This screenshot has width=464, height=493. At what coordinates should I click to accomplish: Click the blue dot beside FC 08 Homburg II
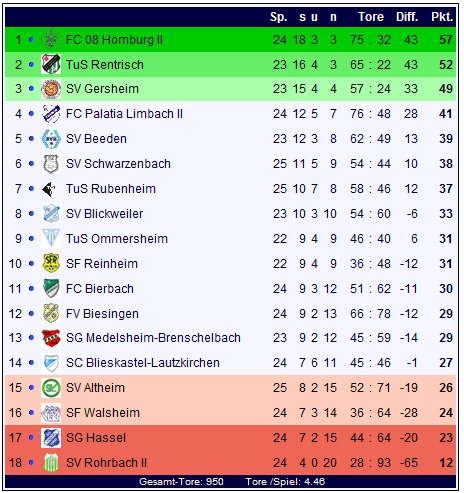[31, 40]
